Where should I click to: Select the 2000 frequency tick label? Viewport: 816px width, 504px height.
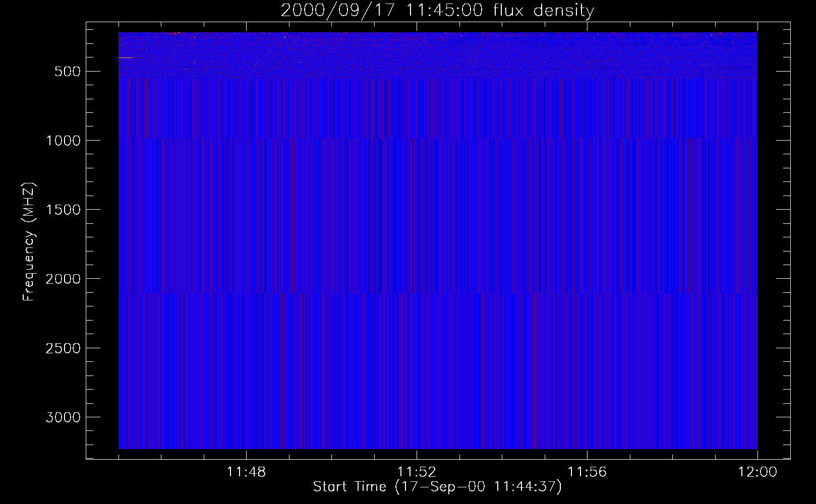pyautogui.click(x=63, y=279)
